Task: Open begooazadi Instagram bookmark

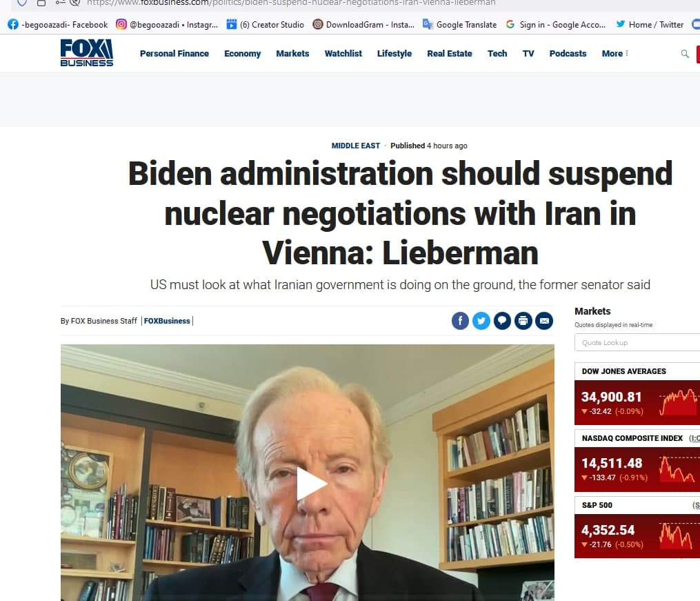Action: [x=167, y=25]
